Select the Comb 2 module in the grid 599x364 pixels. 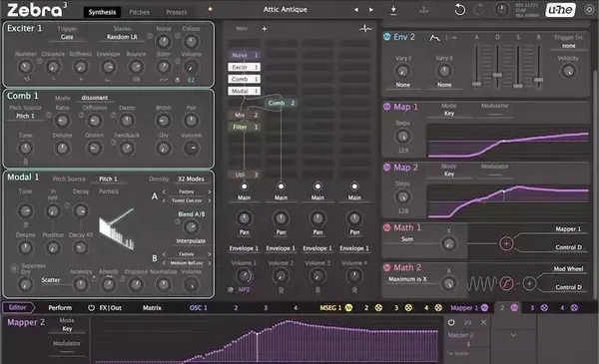281,103
